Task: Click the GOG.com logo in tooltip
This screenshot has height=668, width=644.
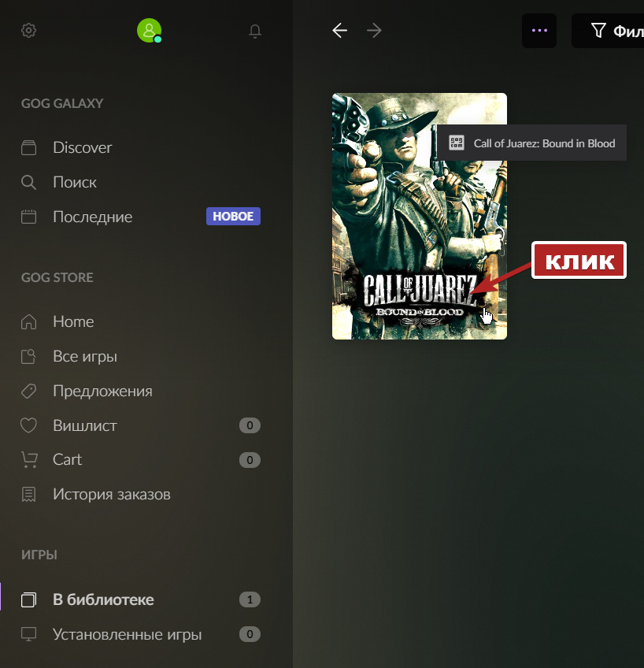Action: (x=457, y=143)
